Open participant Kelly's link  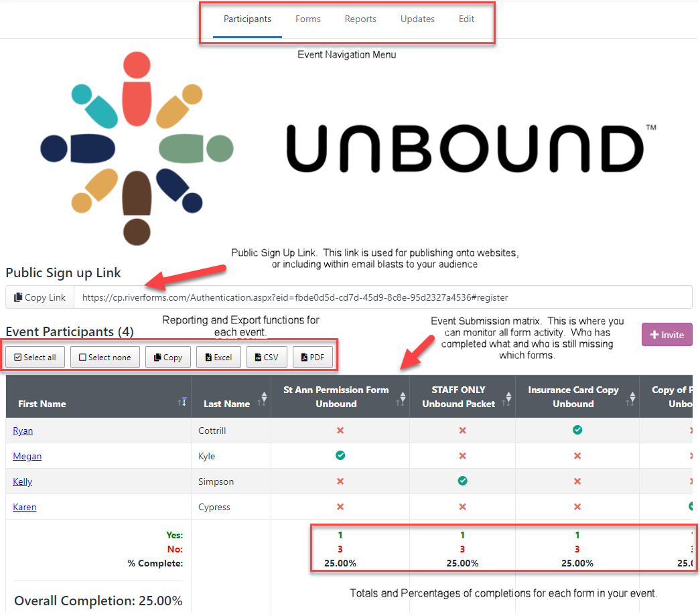[x=22, y=481]
